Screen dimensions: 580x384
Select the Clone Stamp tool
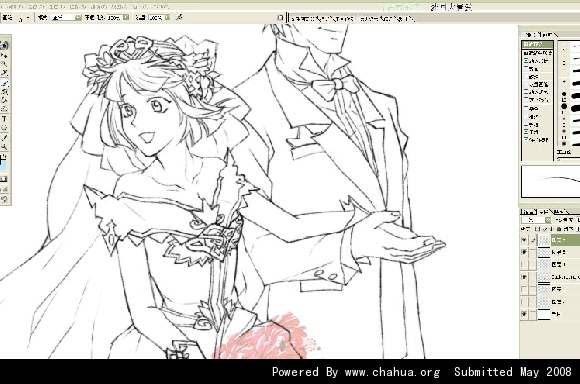click(4, 91)
